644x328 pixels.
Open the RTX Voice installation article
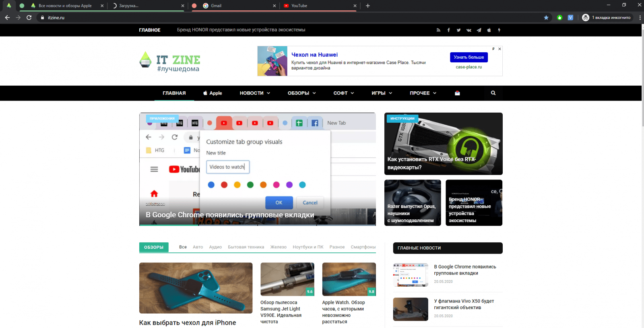pos(444,144)
